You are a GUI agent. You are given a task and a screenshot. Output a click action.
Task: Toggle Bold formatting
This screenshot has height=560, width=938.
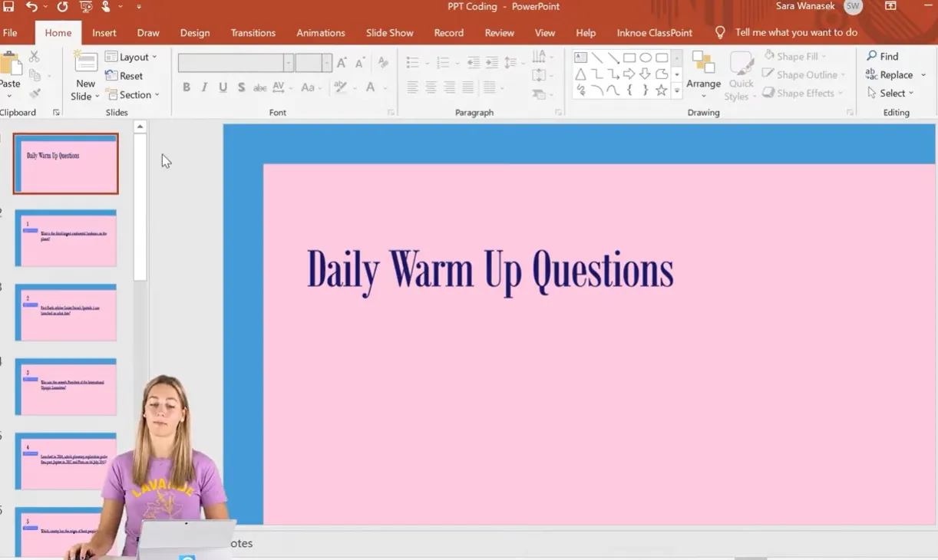187,87
